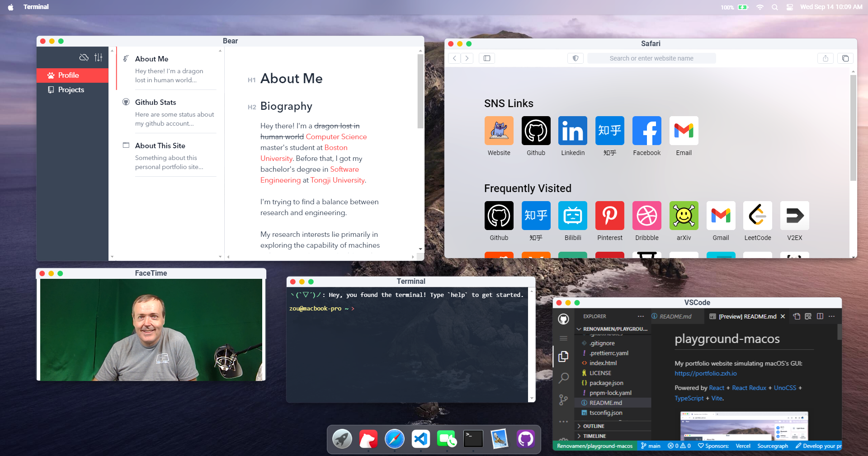Open the Email shortcut under SNS Links
This screenshot has width=868, height=456.
click(x=684, y=131)
